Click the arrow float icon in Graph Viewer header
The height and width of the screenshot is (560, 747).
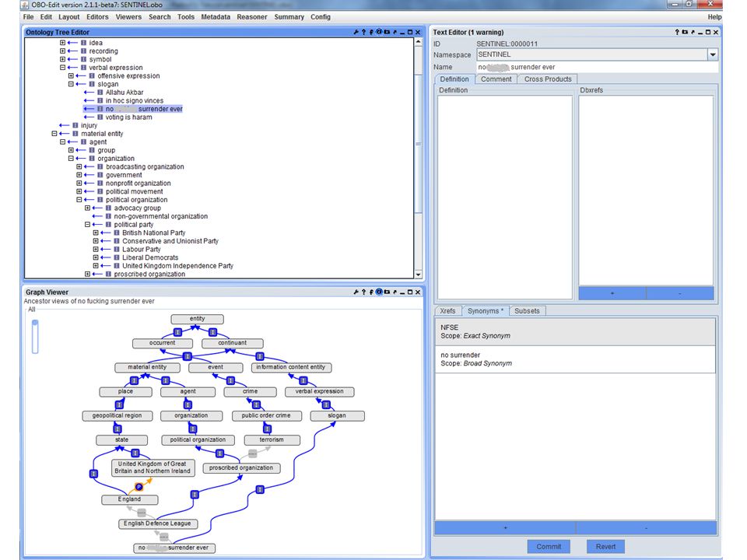(395, 292)
